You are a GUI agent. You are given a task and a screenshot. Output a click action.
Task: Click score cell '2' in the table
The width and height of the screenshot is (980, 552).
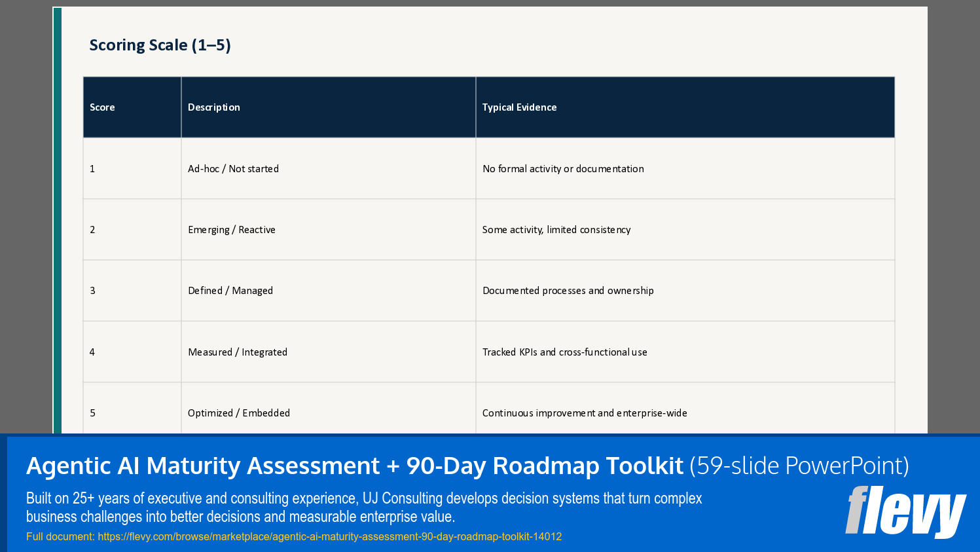pyautogui.click(x=132, y=230)
